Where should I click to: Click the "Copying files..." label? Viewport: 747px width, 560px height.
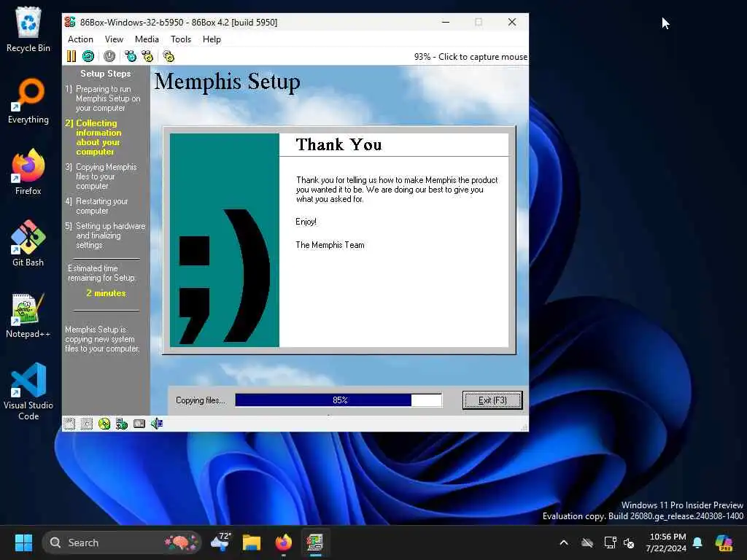click(200, 400)
